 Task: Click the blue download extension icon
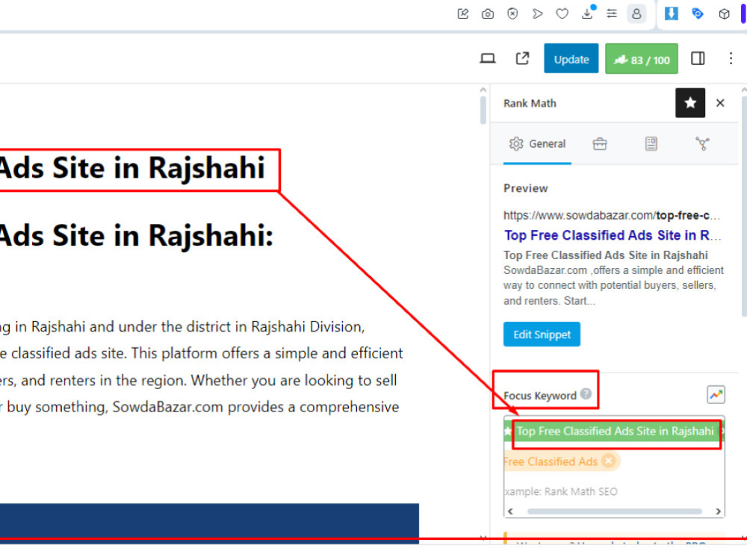[x=672, y=13]
